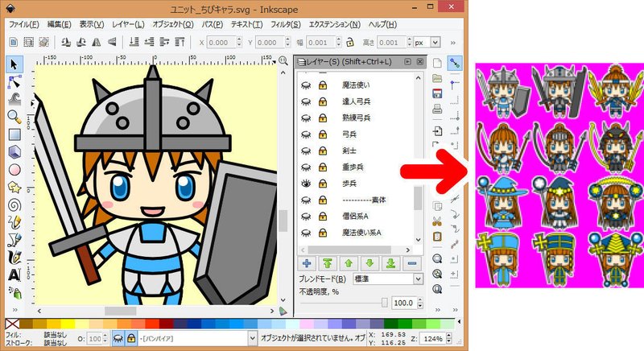Show the 達人弓兵 layer via eye icon

click(306, 101)
